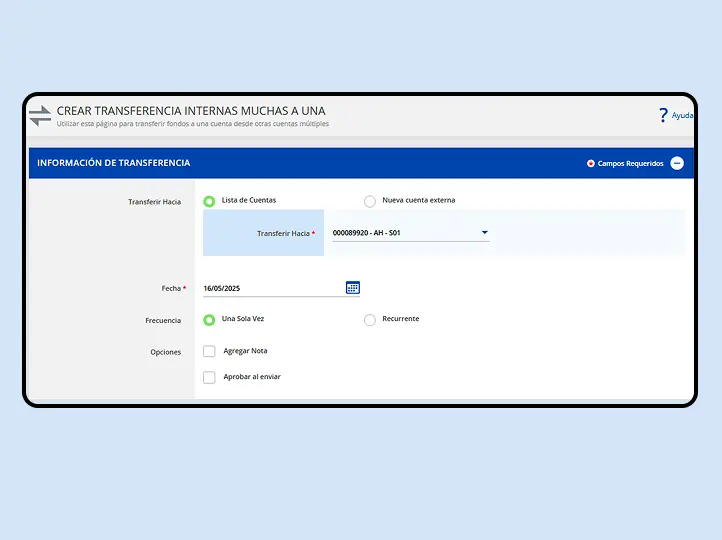Click the Campos Requeridos legend text
The image size is (722, 540).
point(630,163)
